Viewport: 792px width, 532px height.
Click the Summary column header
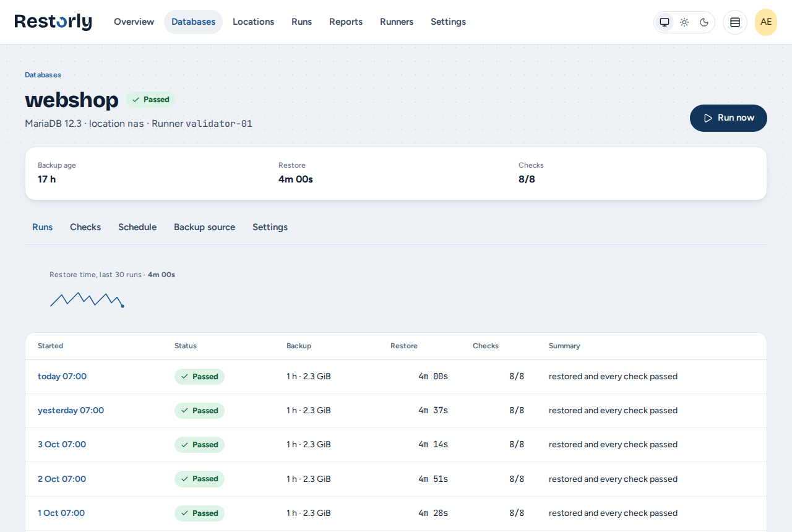pyautogui.click(x=564, y=346)
